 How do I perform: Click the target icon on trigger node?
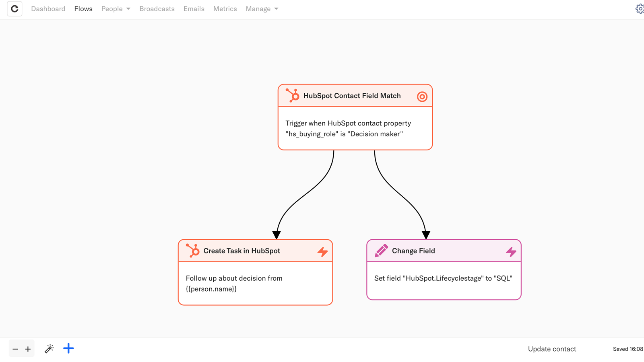422,97
